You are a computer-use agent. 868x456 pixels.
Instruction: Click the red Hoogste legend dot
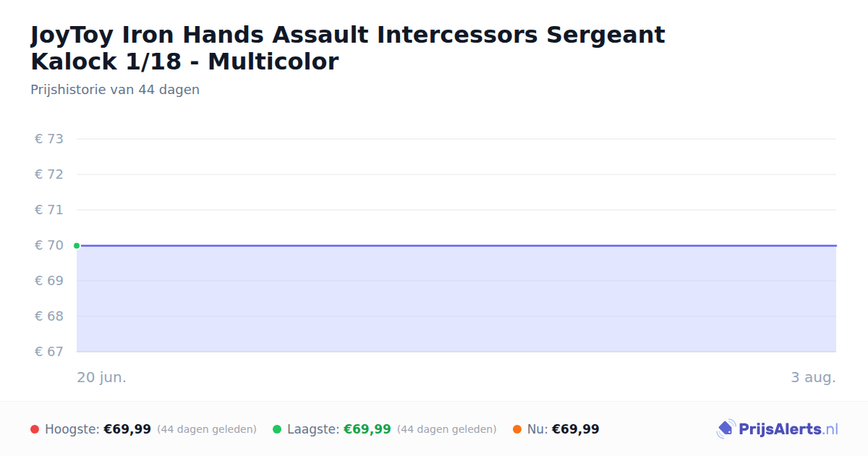tap(35, 429)
